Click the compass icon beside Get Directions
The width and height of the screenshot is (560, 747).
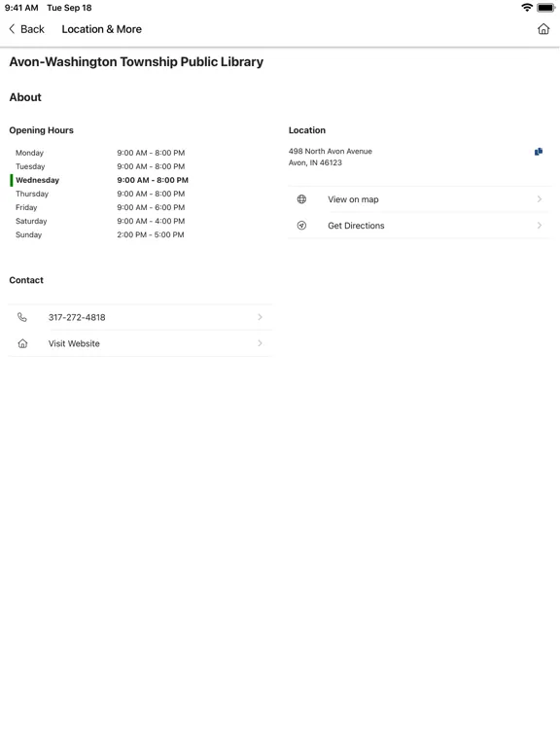pyautogui.click(x=302, y=226)
